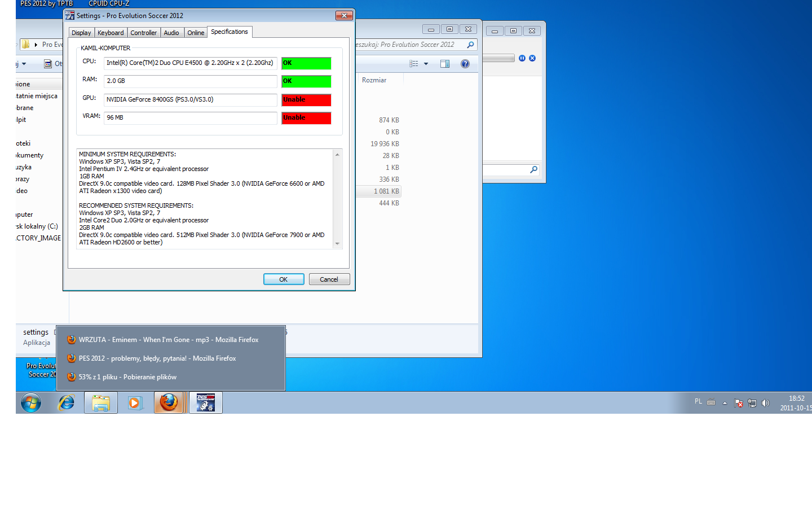Open the Controller tab
The image size is (812, 508).
(144, 33)
